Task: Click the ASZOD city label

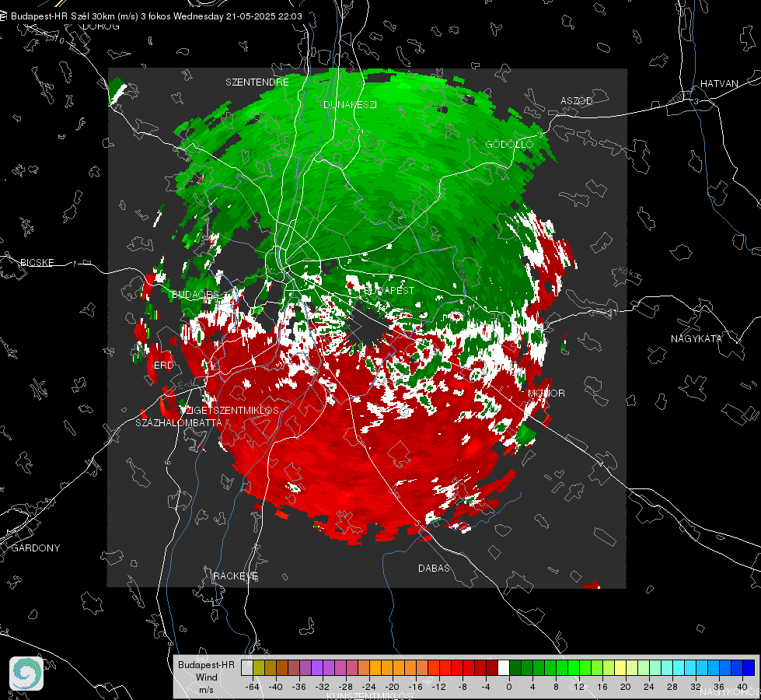Action: (577, 100)
